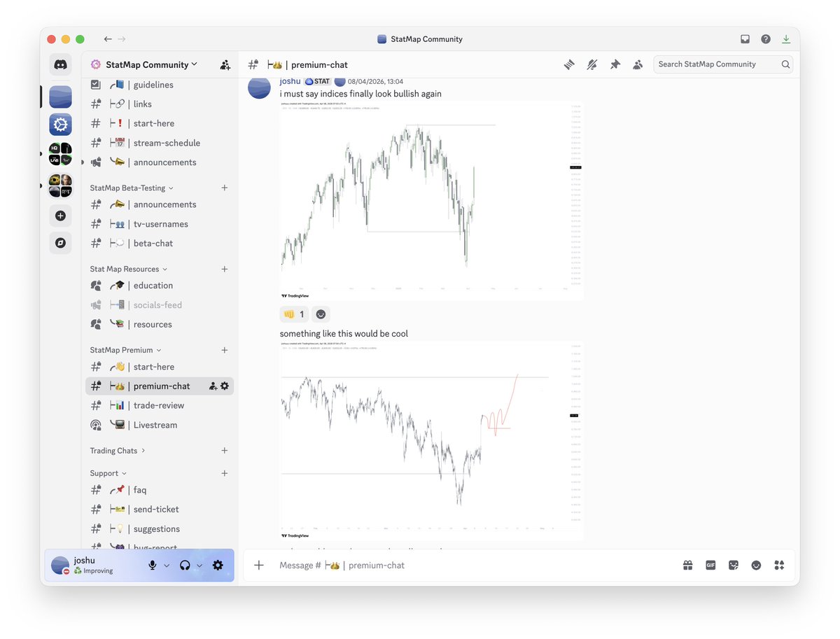This screenshot has height=639, width=840.
Task: Collapse StatMap Premium category
Action: 126,350
